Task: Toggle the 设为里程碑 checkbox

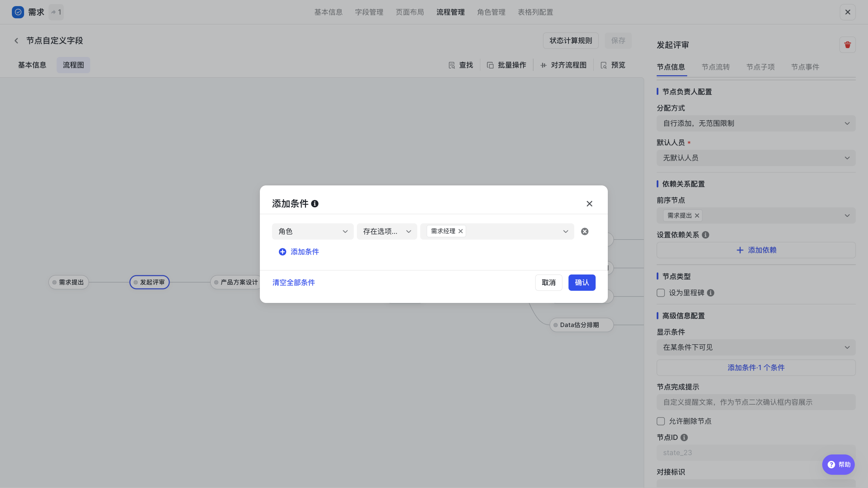Action: coord(661,293)
